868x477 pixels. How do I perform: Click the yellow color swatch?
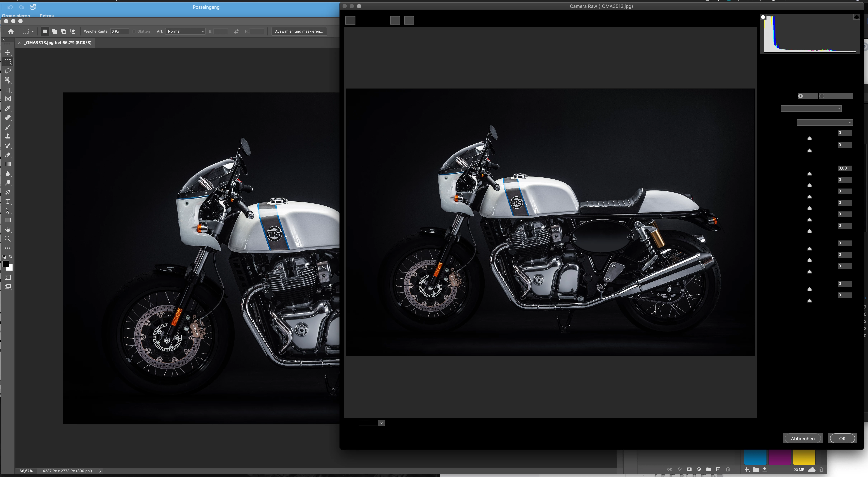(804, 457)
